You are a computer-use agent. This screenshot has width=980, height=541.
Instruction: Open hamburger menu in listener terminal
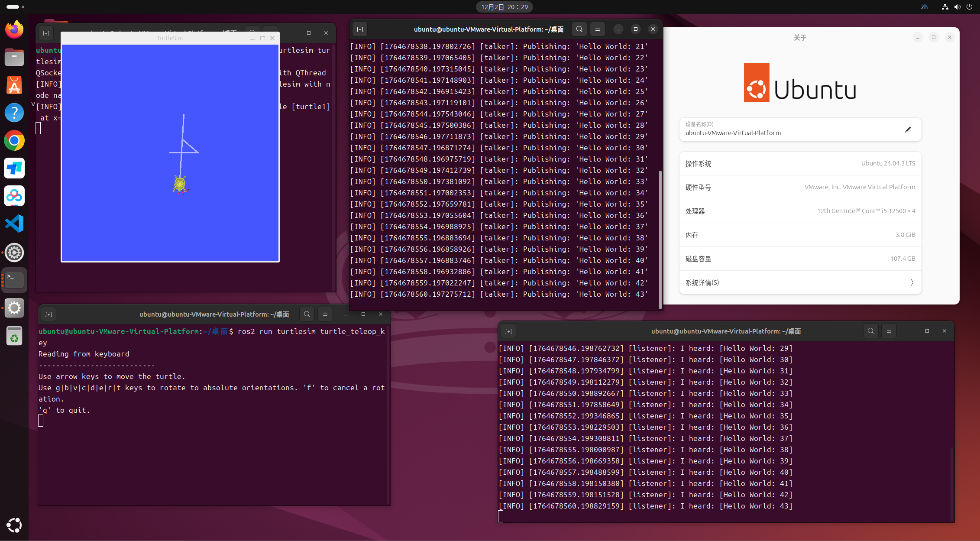[889, 331]
